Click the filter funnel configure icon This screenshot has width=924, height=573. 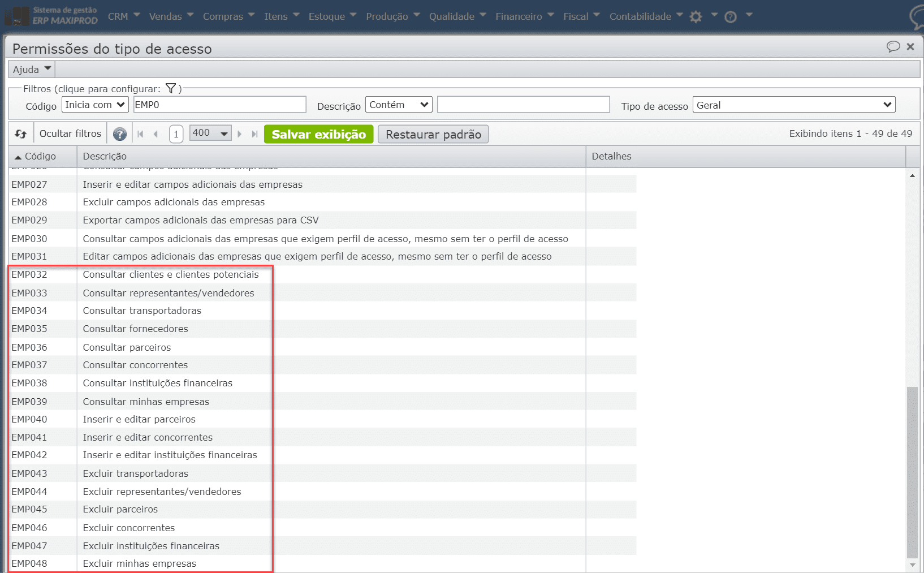(x=170, y=88)
